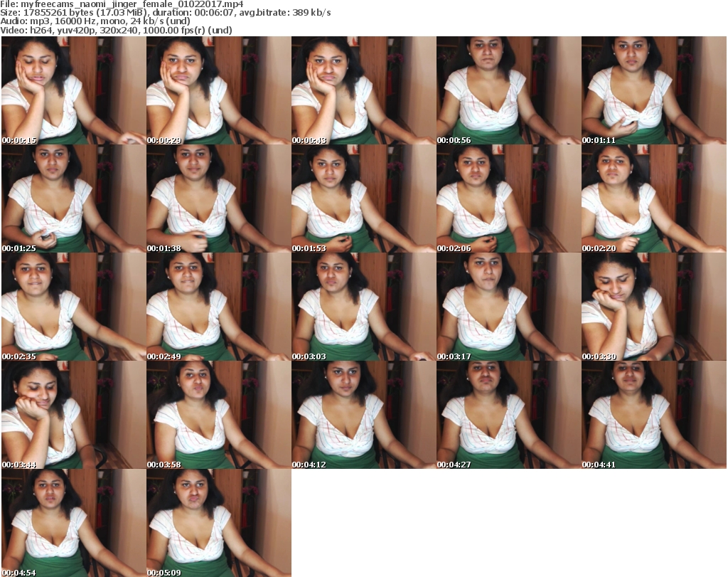This screenshot has height=577, width=728.
Task: Pick the frame stamped 00:02:49
Action: (219, 307)
